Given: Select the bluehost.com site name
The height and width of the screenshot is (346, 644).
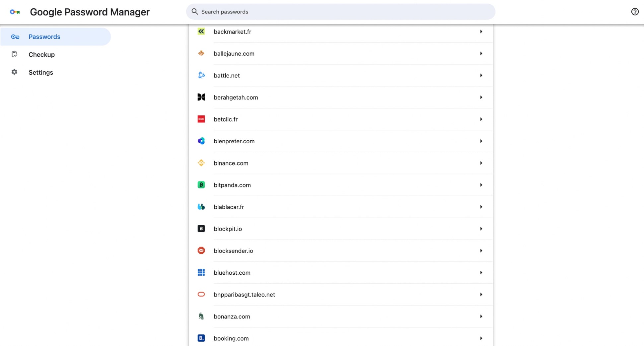Looking at the screenshot, I should coord(232,272).
